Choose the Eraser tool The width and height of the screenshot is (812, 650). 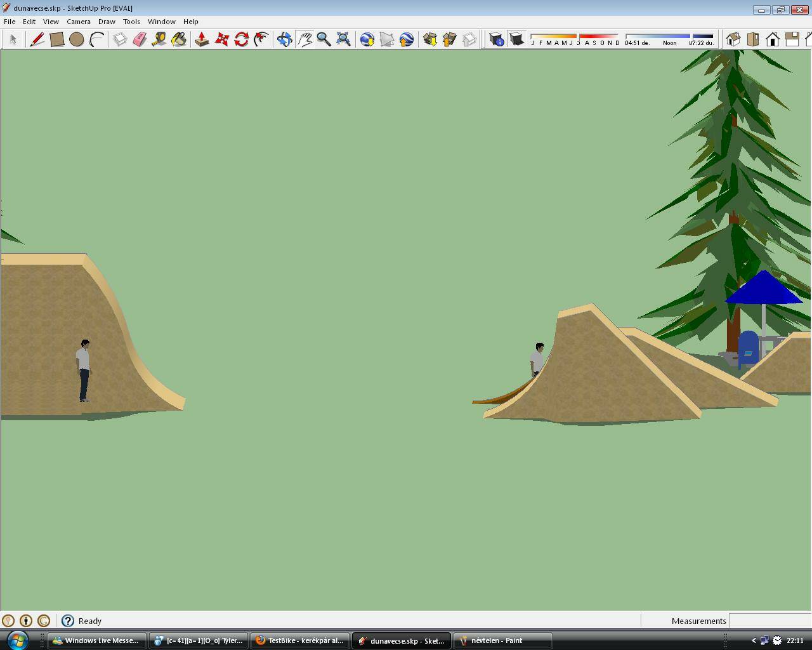point(140,39)
